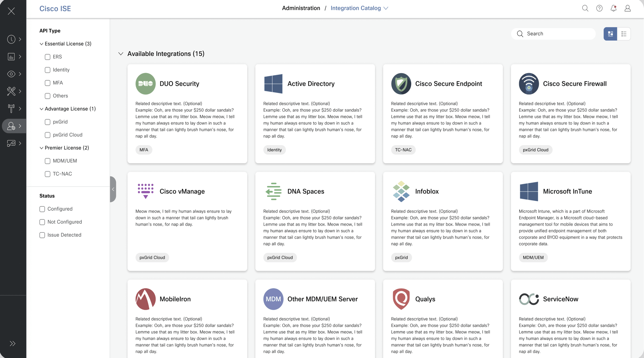644x358 pixels.
Task: Expand the eye sidebar item chevron
Action: pos(20,74)
